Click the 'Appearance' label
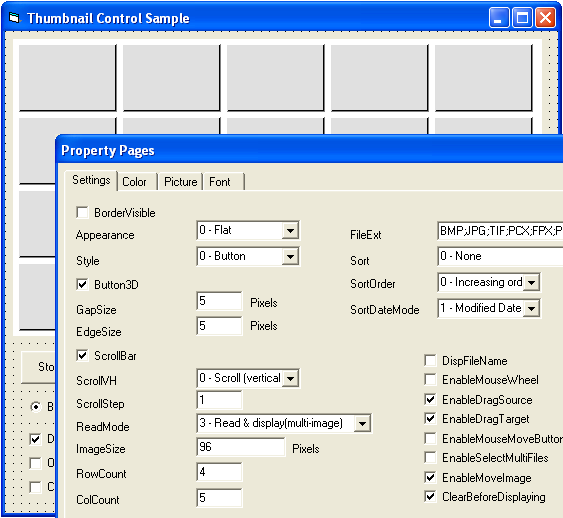563x518 pixels. (105, 235)
